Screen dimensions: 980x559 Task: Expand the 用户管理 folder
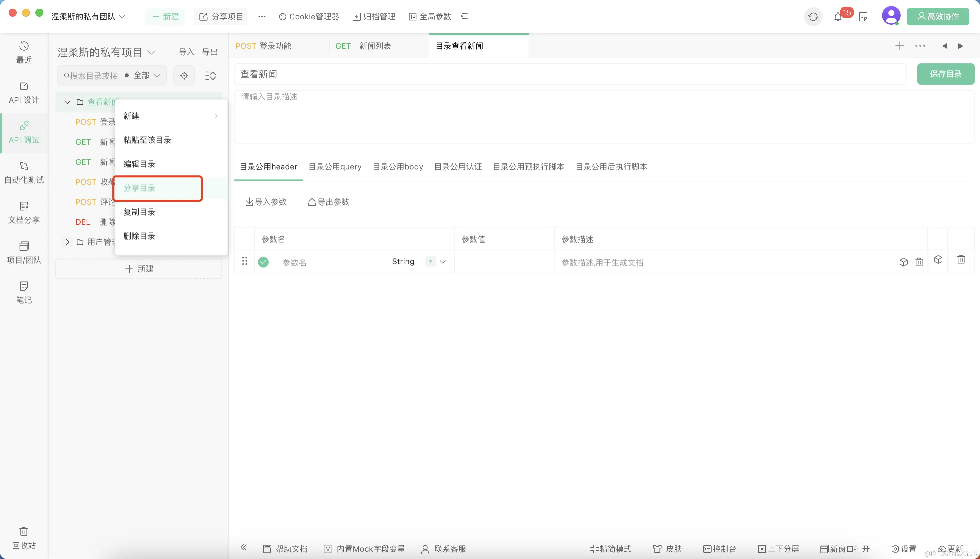point(68,242)
